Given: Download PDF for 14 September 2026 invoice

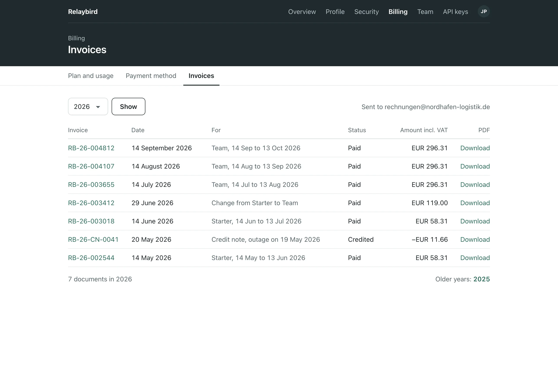Looking at the screenshot, I should point(475,148).
